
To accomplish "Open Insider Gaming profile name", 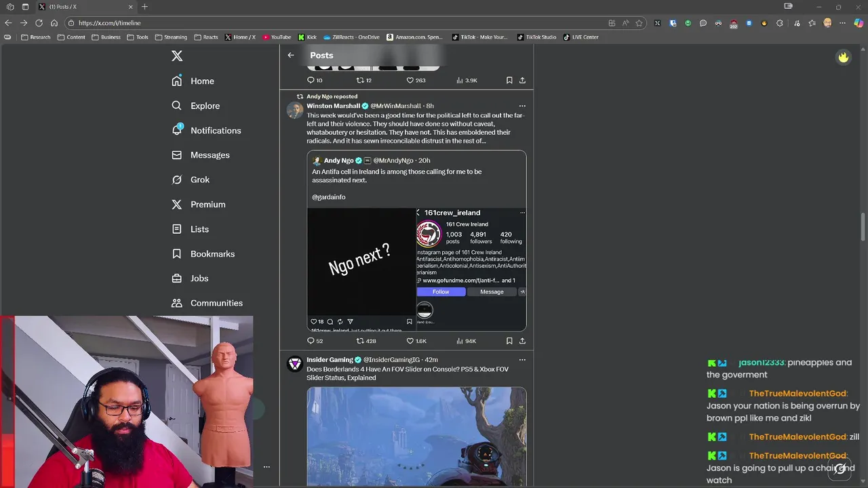I will click(x=330, y=360).
